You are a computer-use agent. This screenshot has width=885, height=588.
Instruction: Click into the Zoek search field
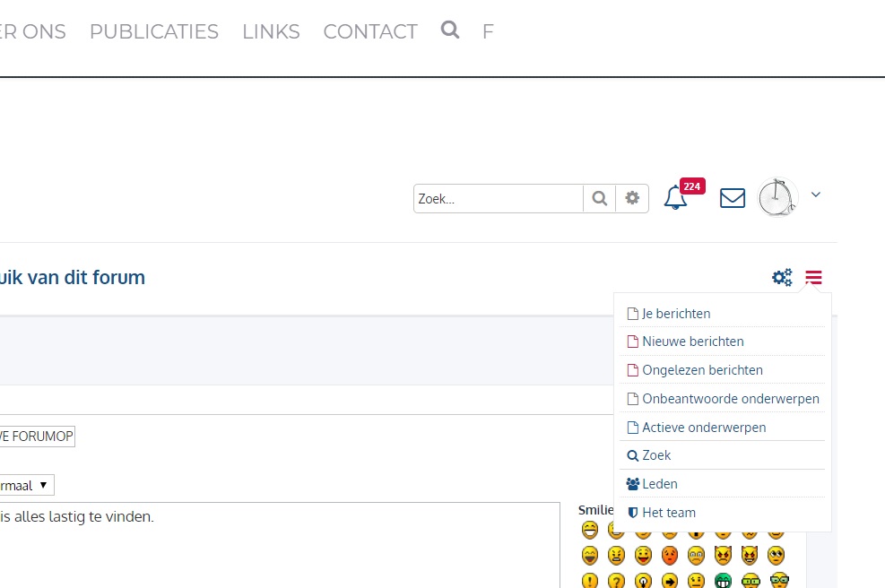pos(498,199)
